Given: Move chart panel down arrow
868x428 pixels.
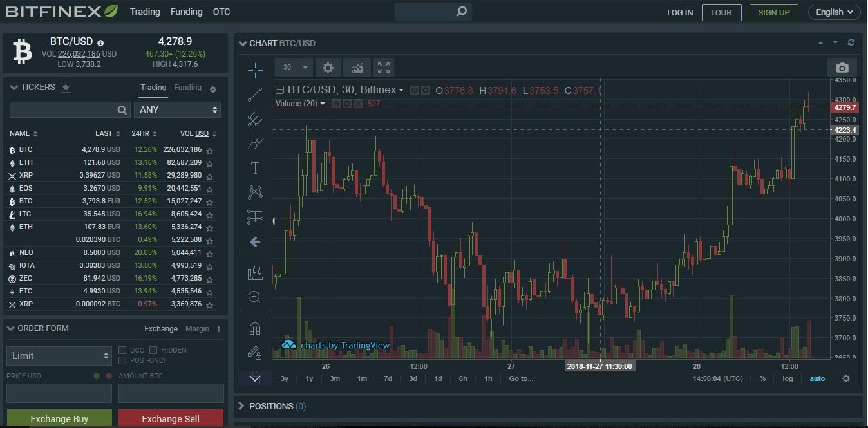Looking at the screenshot, I should click(x=836, y=43).
